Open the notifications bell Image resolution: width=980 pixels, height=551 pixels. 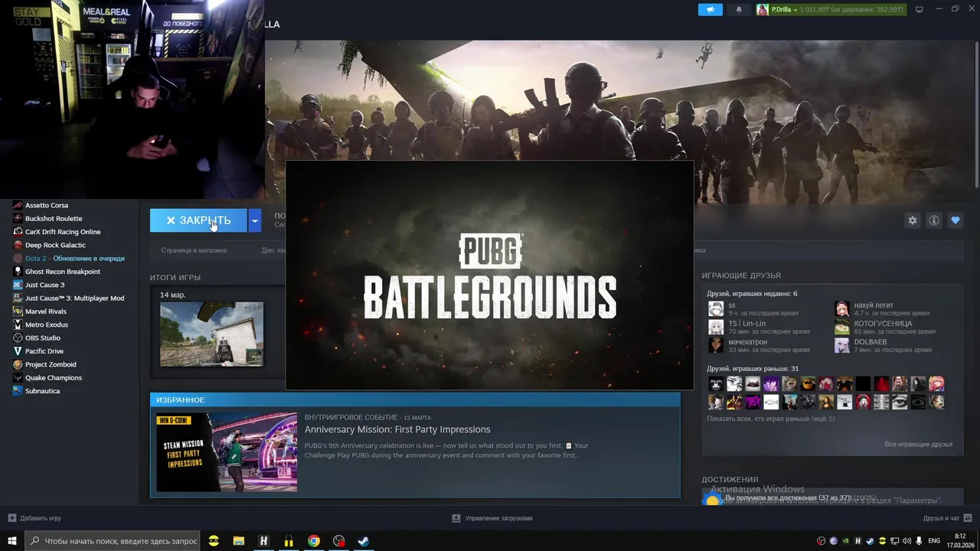739,9
